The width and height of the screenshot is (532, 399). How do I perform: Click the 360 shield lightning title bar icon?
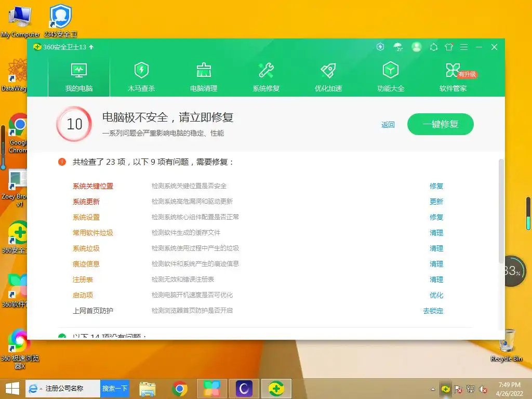[x=380, y=47]
